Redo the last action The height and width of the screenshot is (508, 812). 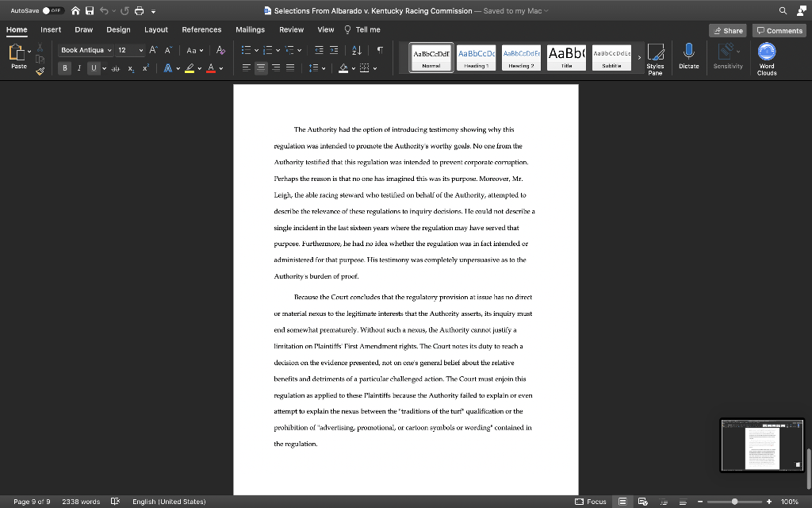coord(124,10)
